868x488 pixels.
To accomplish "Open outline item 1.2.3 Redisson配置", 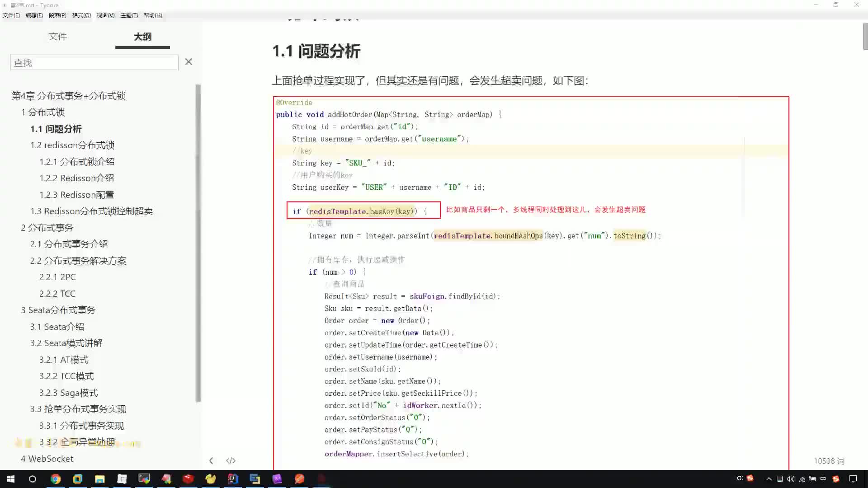I will [x=76, y=195].
